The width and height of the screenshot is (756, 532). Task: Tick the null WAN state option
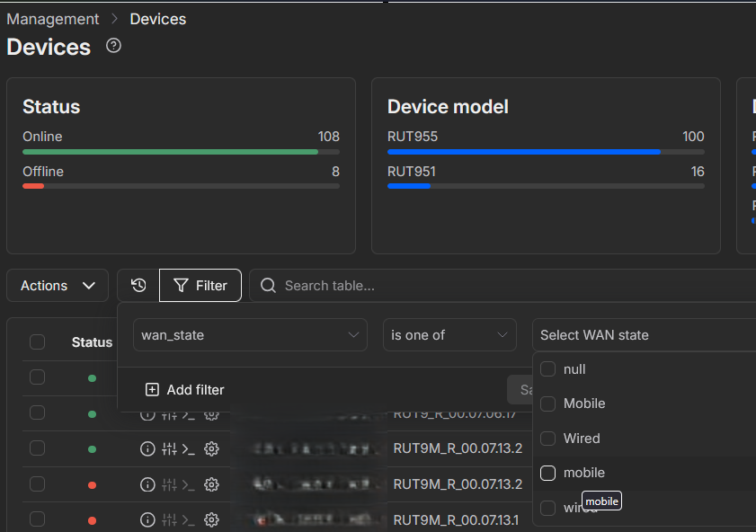click(x=547, y=369)
